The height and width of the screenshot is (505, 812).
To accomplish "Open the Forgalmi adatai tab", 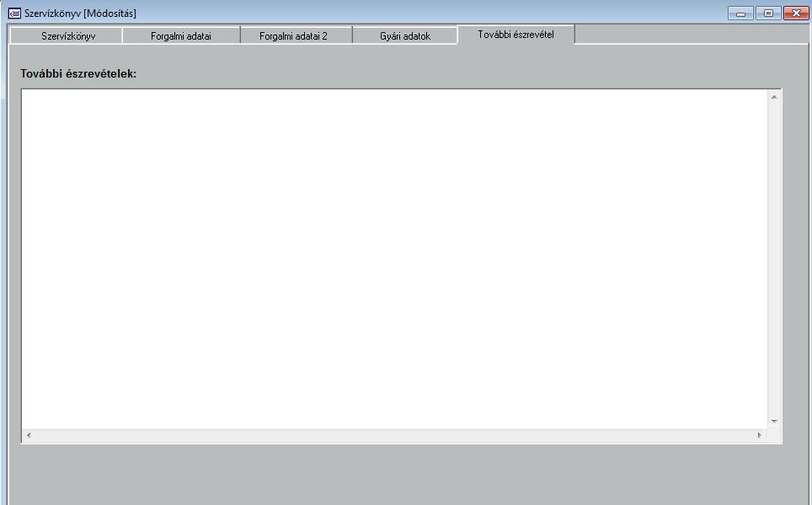I will tap(181, 35).
